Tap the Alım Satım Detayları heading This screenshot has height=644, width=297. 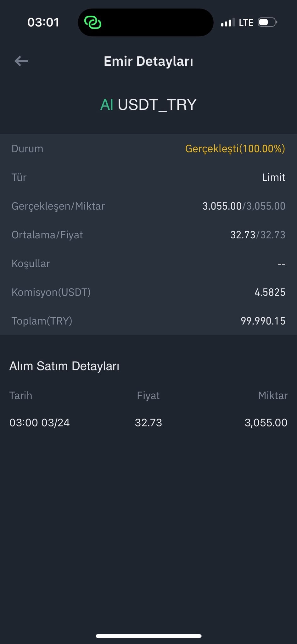pos(64,366)
